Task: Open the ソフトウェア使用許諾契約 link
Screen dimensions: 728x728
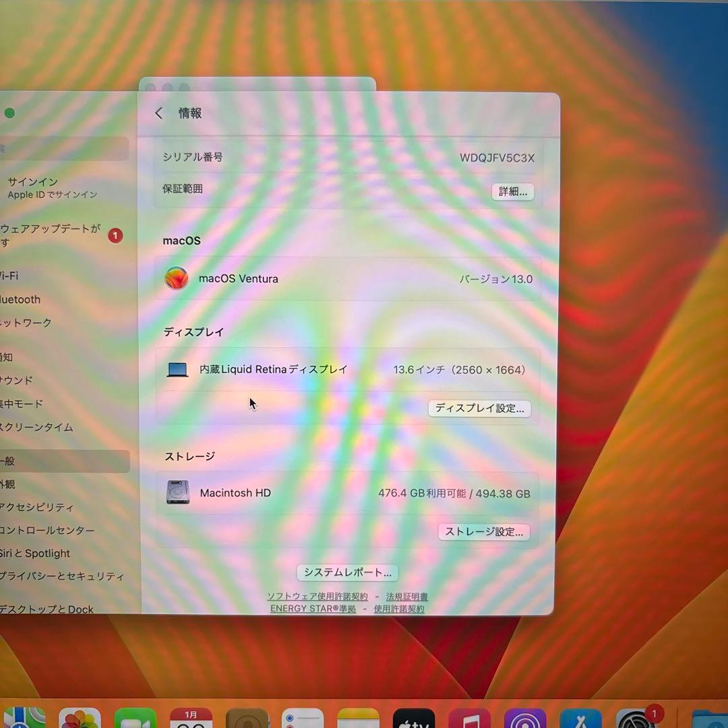Action: pos(317,596)
